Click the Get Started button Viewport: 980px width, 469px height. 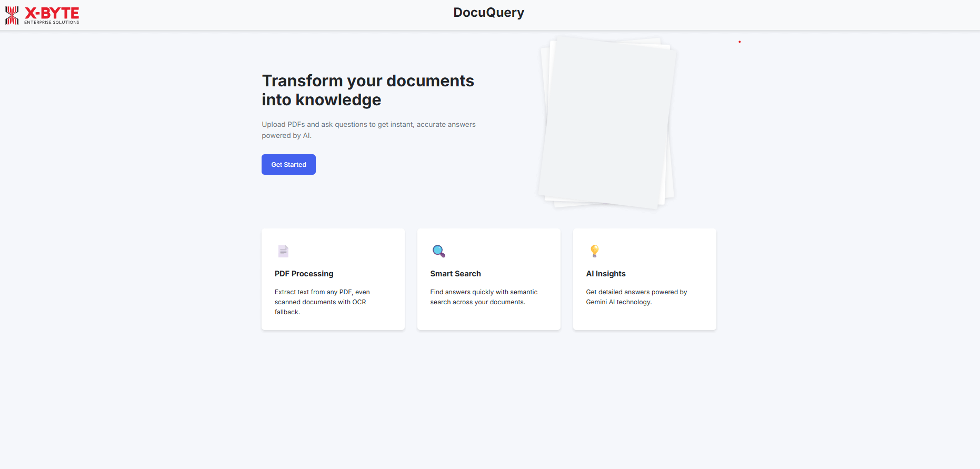288,164
